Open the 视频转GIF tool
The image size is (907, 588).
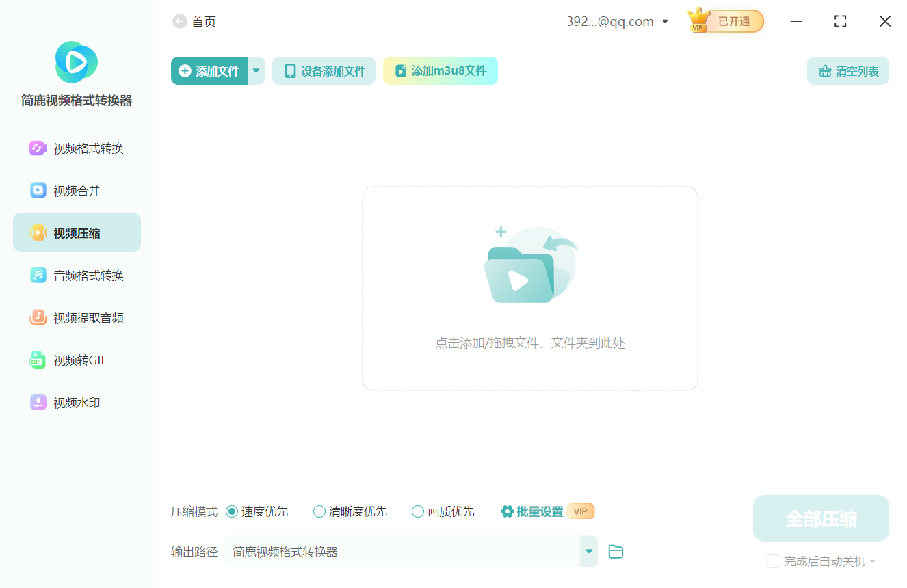point(76,360)
